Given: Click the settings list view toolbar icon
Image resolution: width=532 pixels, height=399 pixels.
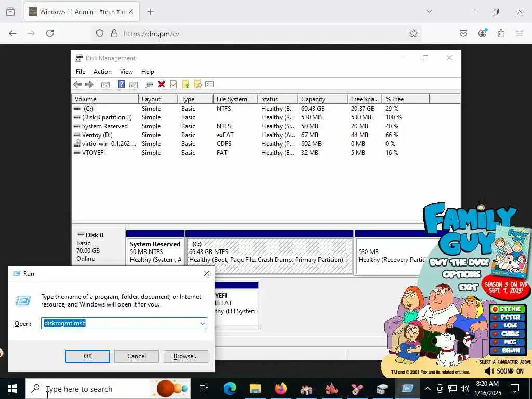Looking at the screenshot, I should point(209,84).
